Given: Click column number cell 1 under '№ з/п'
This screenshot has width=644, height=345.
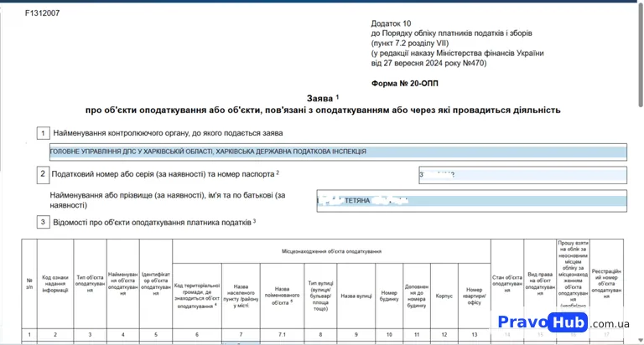Looking at the screenshot, I should (29, 334).
